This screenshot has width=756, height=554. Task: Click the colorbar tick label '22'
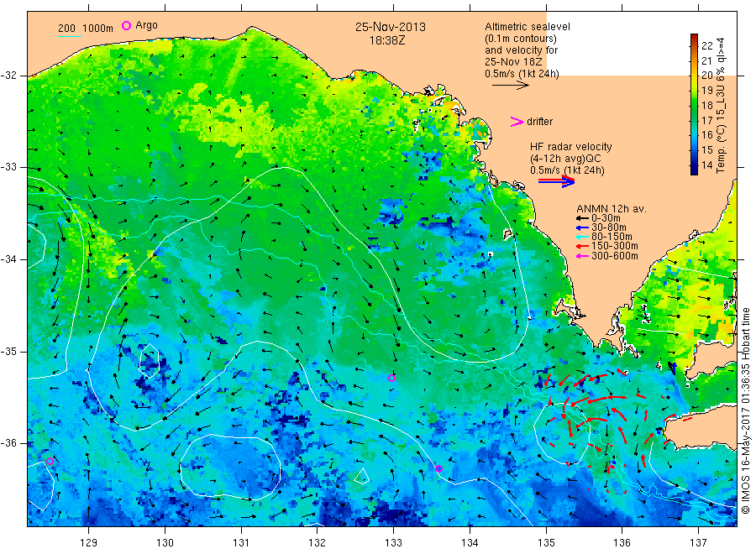[706, 46]
